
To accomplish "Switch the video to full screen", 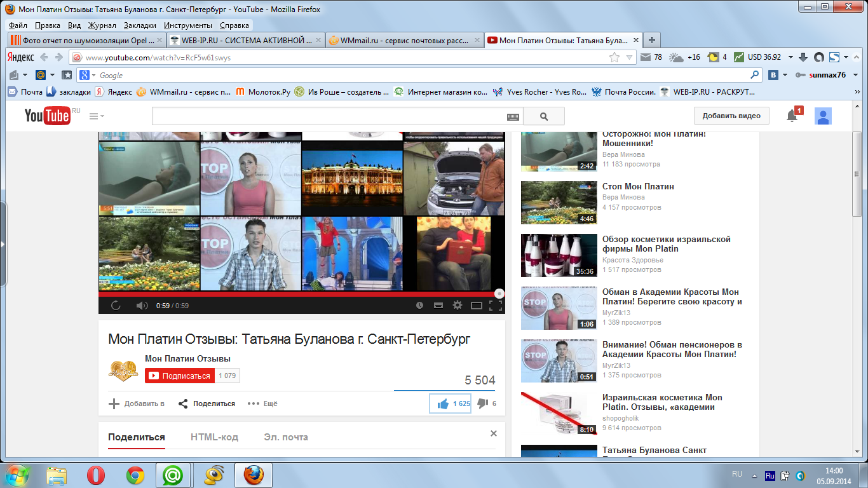I will (x=495, y=306).
